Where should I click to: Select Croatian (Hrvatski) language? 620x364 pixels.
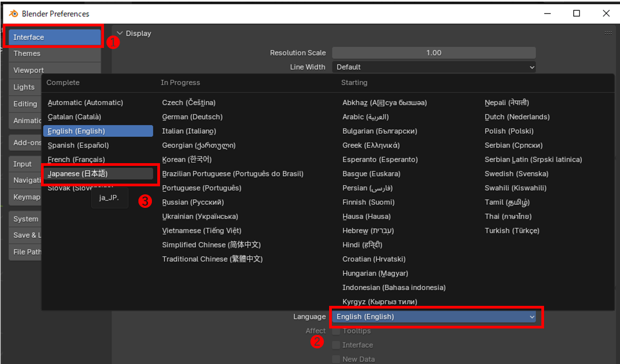coord(374,259)
